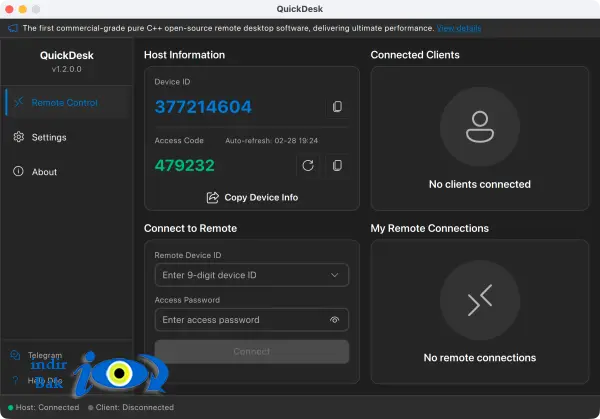Refresh the access code
600x419 pixels.
308,166
